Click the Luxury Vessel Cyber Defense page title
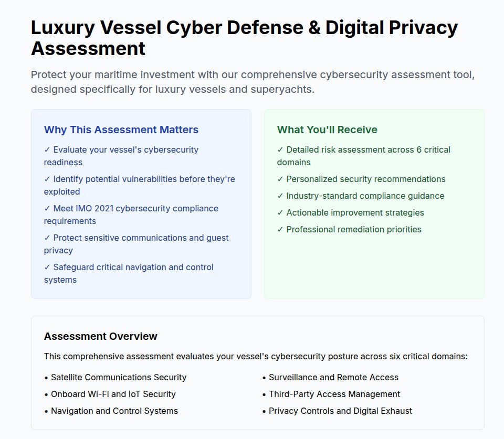Viewport: 504px width, 439px height. [244, 38]
